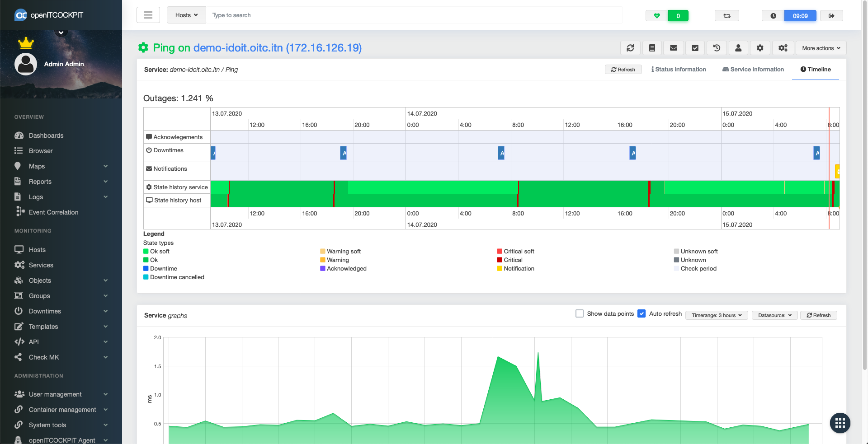The image size is (868, 444).
Task: Click the sign out icon
Action: 831,16
